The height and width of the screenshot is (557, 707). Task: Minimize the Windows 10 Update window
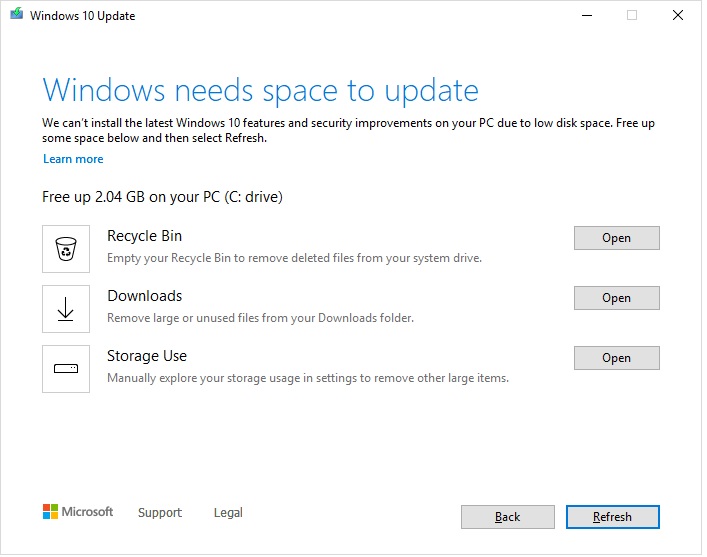click(587, 15)
